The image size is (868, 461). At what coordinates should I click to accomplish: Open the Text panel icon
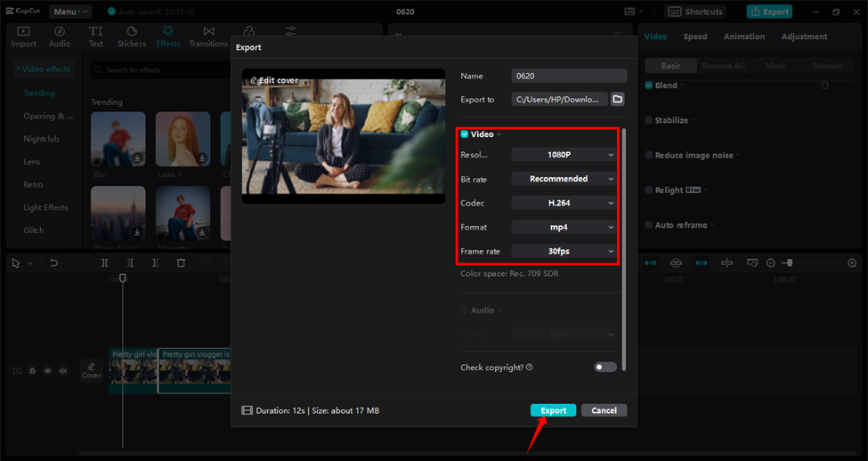click(x=96, y=31)
